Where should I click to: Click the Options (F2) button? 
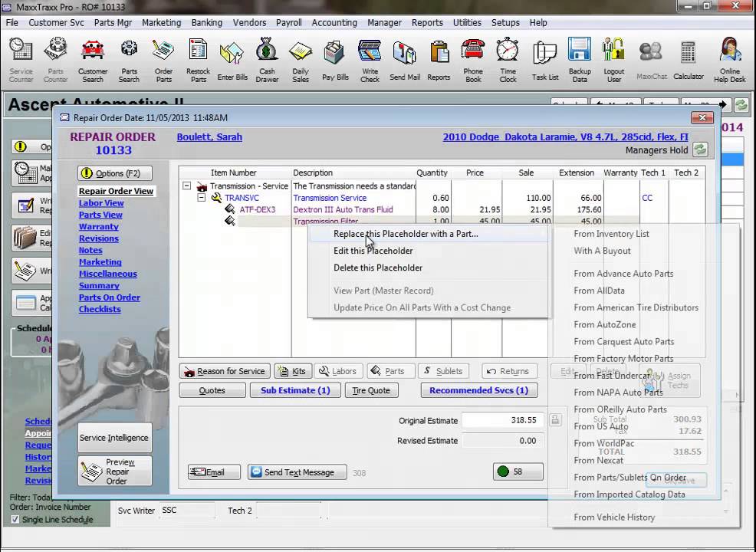tap(115, 173)
